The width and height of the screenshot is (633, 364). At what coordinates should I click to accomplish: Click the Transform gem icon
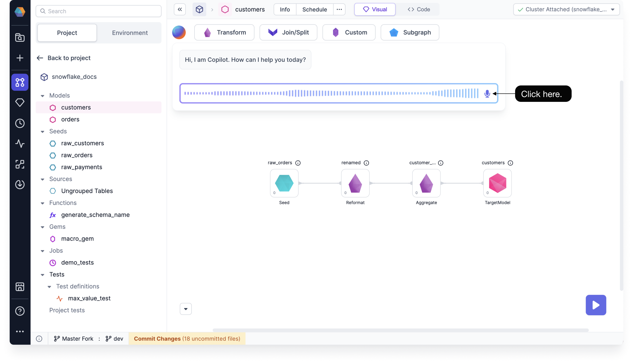point(208,32)
